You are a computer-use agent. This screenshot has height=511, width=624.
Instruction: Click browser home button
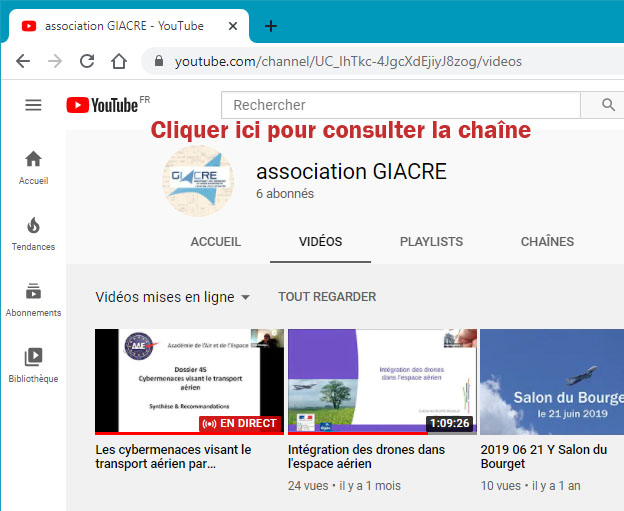(x=119, y=61)
